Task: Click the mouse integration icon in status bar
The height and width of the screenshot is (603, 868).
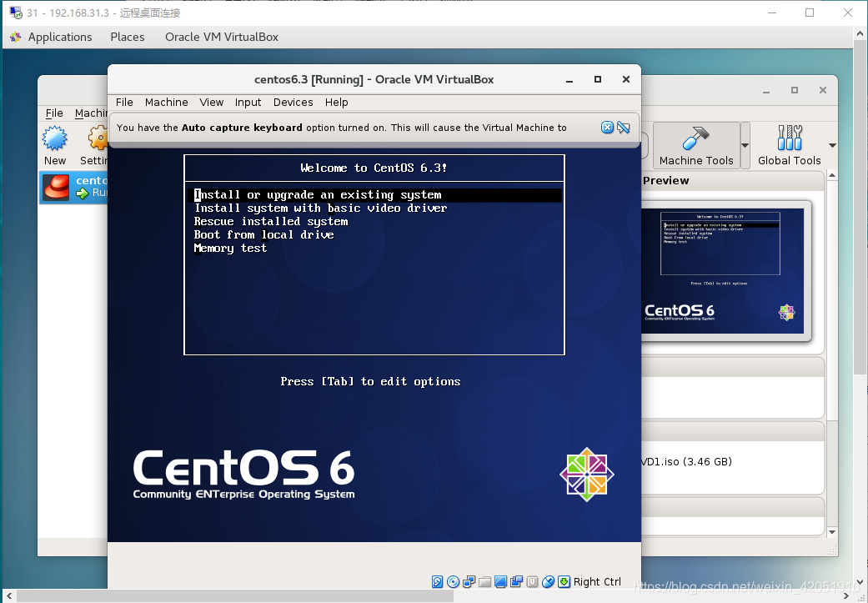Action: 548,581
